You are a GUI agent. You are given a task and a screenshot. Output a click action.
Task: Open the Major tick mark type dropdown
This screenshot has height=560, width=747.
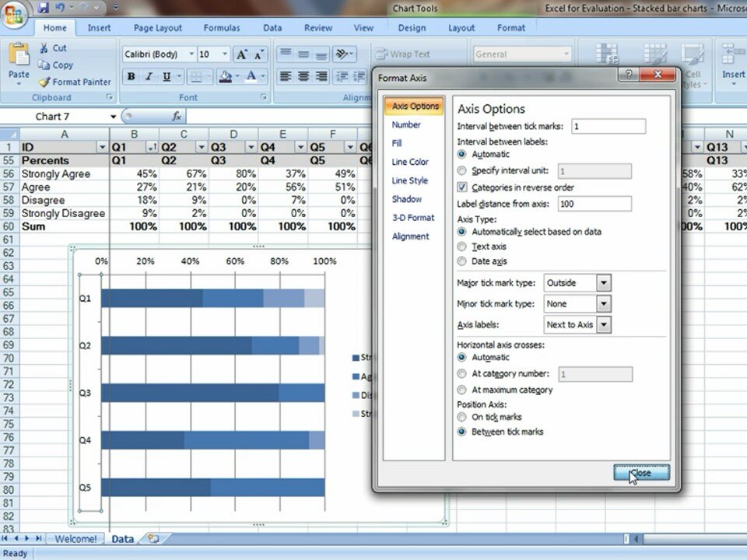tap(604, 283)
